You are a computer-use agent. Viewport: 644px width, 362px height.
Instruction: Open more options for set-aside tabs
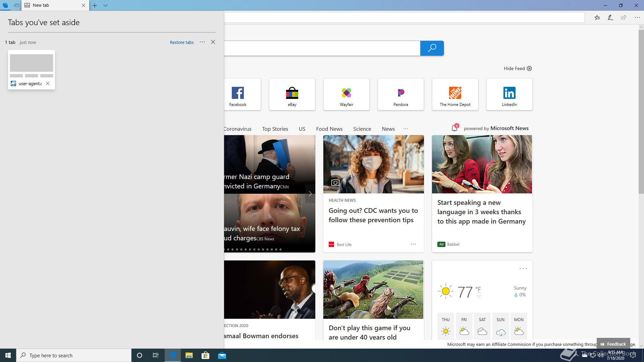click(x=202, y=42)
